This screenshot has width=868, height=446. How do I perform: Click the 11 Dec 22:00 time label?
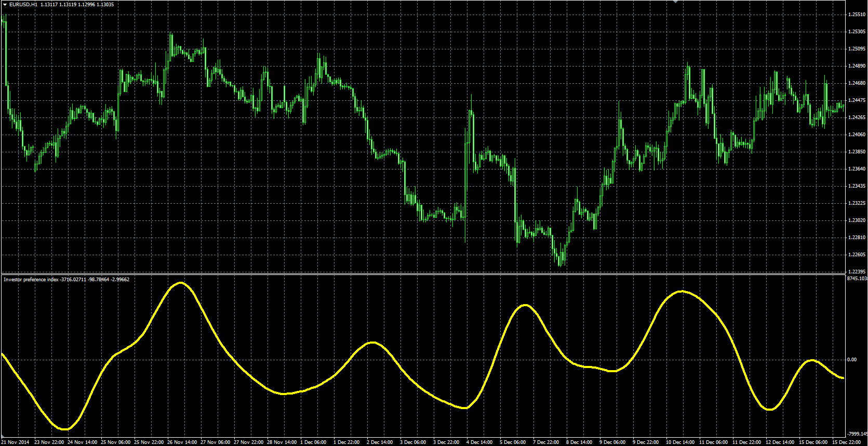point(747,442)
